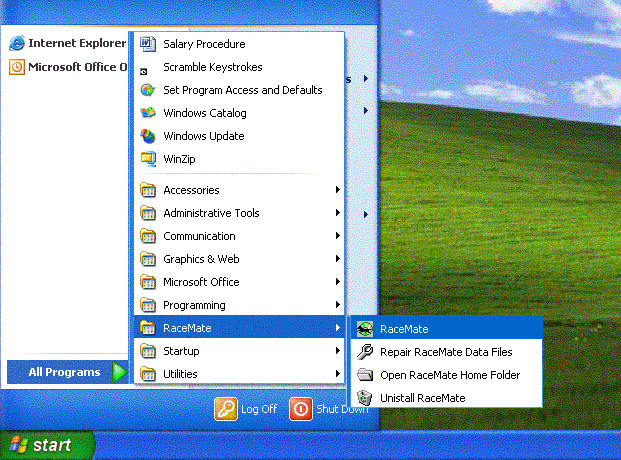
Task: Click the Set Program Access and Defaults icon
Action: click(x=148, y=90)
